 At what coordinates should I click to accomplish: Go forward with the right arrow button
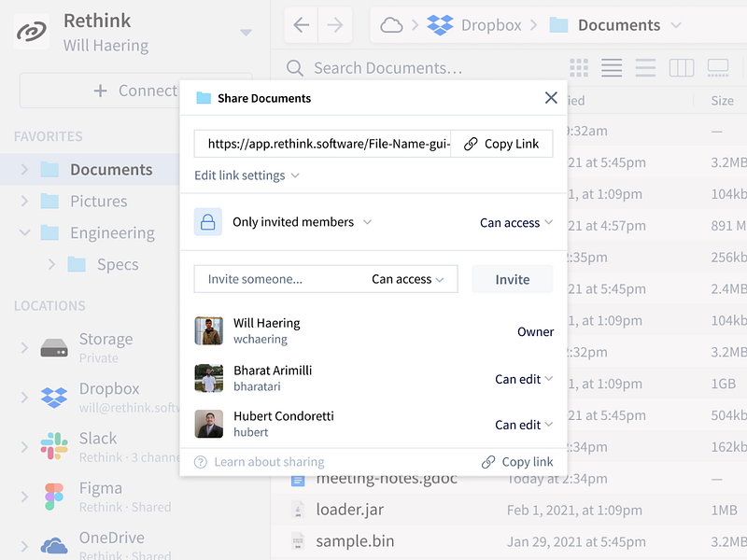pyautogui.click(x=335, y=25)
